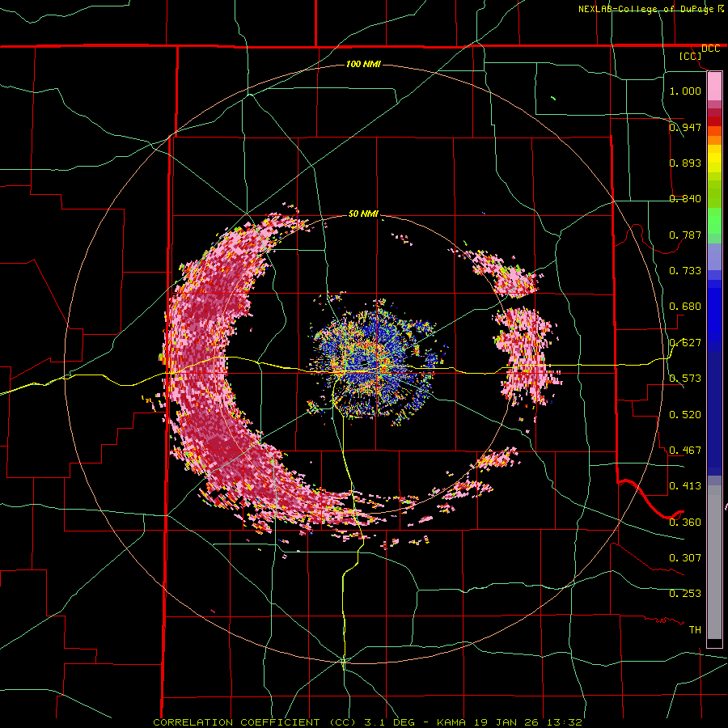Viewport: 728px width, 728px height.
Task: Click the TH threshold legend label
Action: tap(695, 629)
